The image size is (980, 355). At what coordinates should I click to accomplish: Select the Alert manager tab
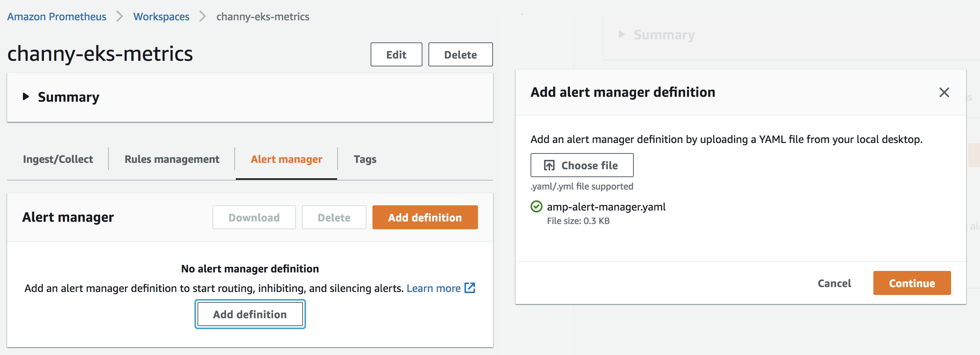tap(286, 159)
